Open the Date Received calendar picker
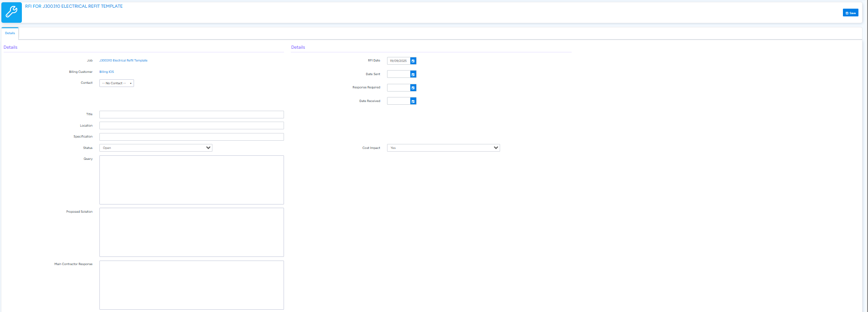This screenshot has width=868, height=312. click(x=413, y=101)
